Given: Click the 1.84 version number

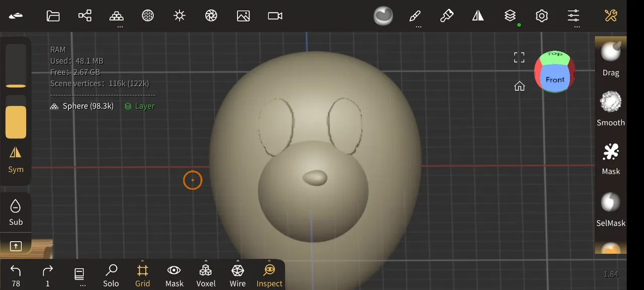Looking at the screenshot, I should 611,274.
